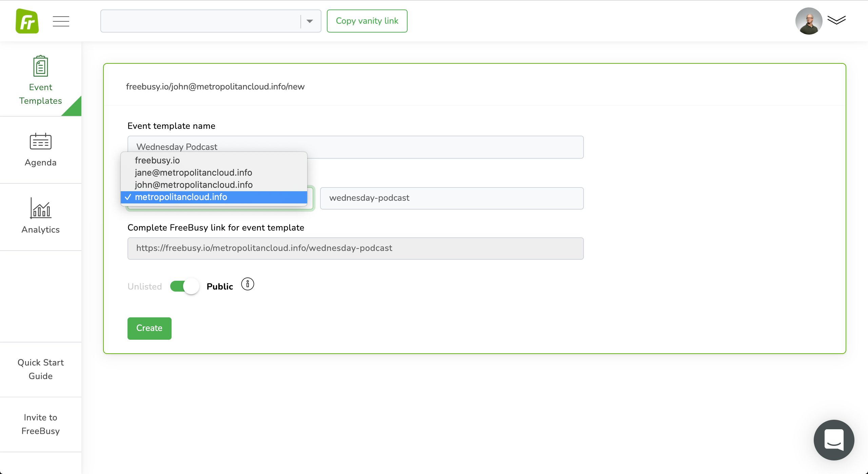Open the Quick Start Guide
The height and width of the screenshot is (474, 868).
(x=41, y=369)
